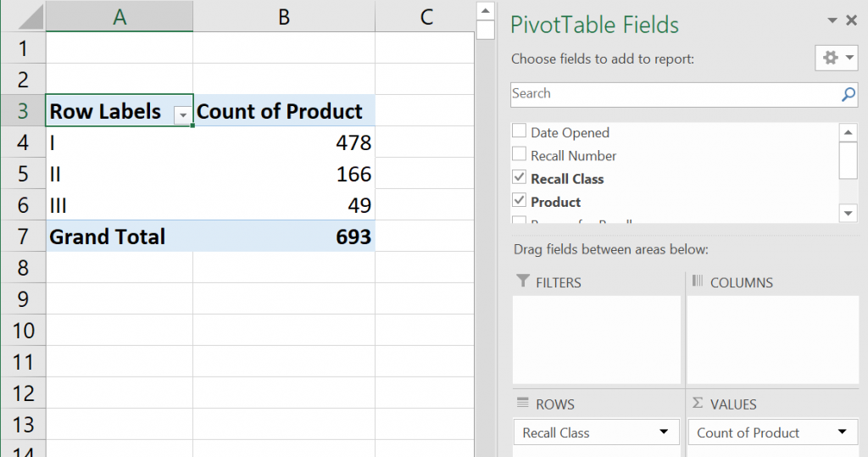This screenshot has height=457, width=868.
Task: Open the Recall Class dropdown in ROWS area
Action: (663, 432)
